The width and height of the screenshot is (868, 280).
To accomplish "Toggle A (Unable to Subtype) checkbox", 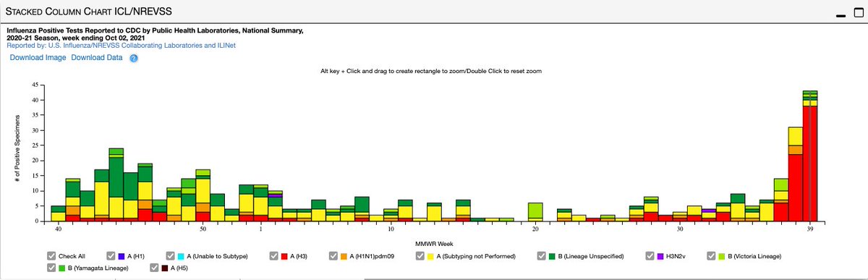I will point(171,255).
